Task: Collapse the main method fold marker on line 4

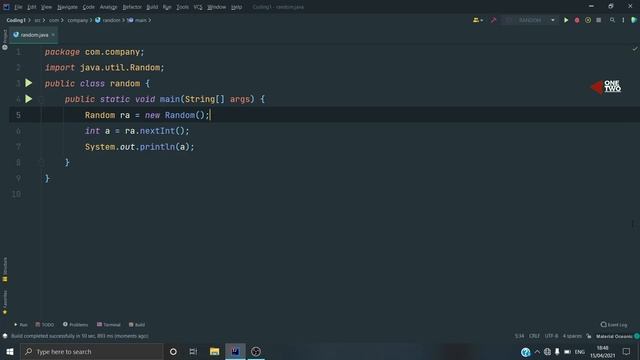Action: coord(41,99)
